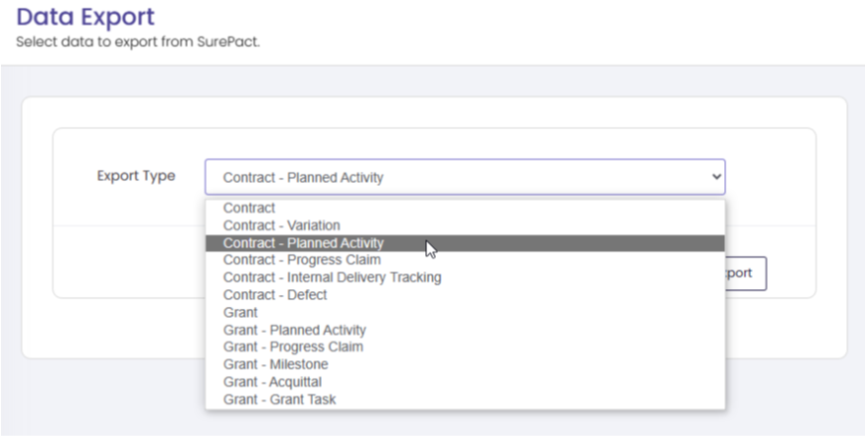The image size is (868, 436).
Task: Select the plain Contract option
Action: (465, 208)
